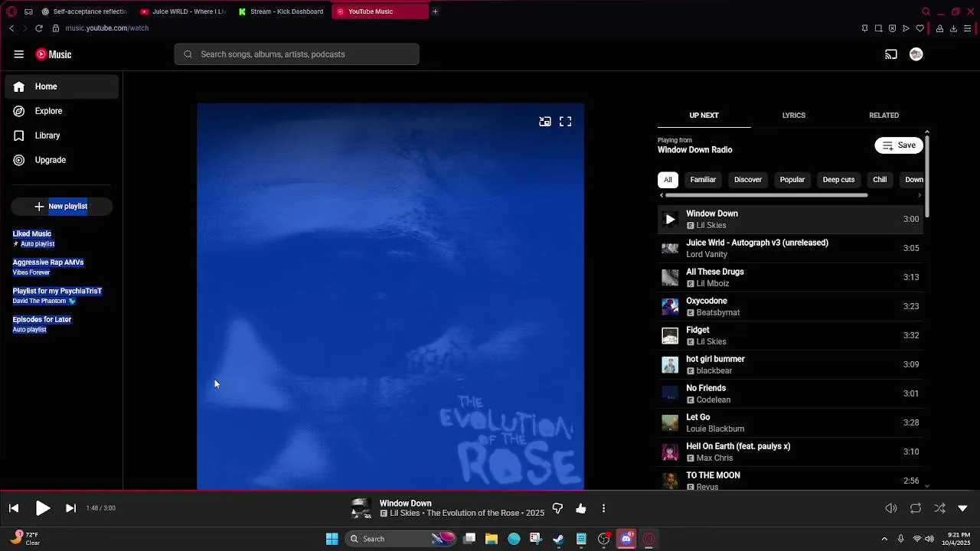Click the search songs input field

click(x=297, y=54)
